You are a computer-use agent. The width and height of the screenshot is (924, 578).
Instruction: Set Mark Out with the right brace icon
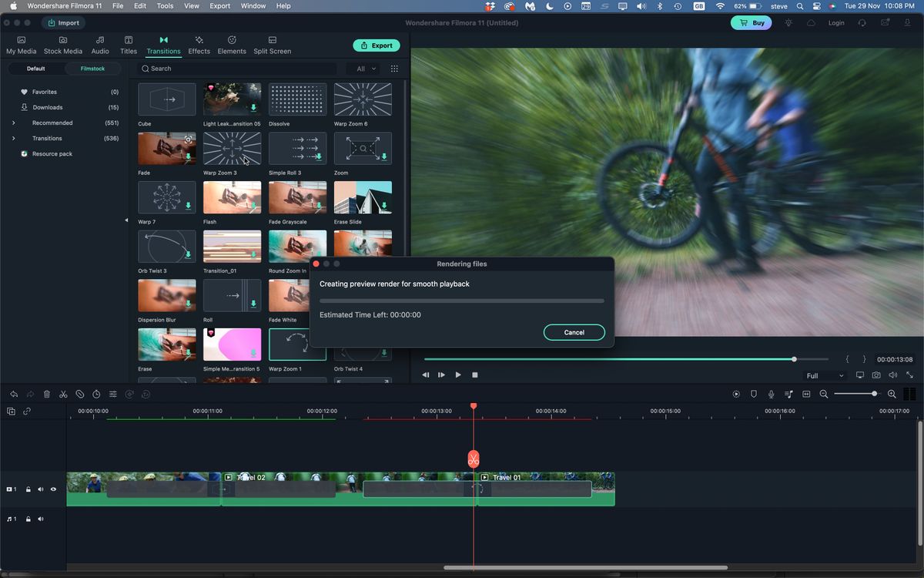864,359
